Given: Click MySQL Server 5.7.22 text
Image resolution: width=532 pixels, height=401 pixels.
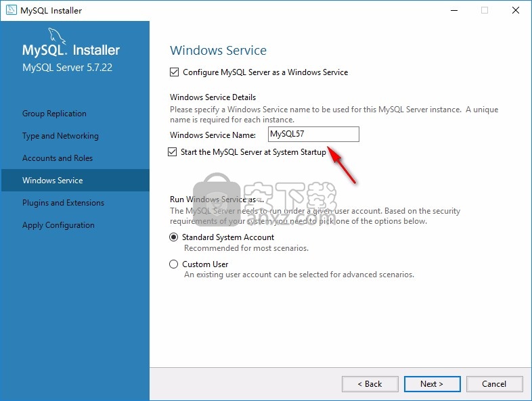Looking at the screenshot, I should 67,68.
